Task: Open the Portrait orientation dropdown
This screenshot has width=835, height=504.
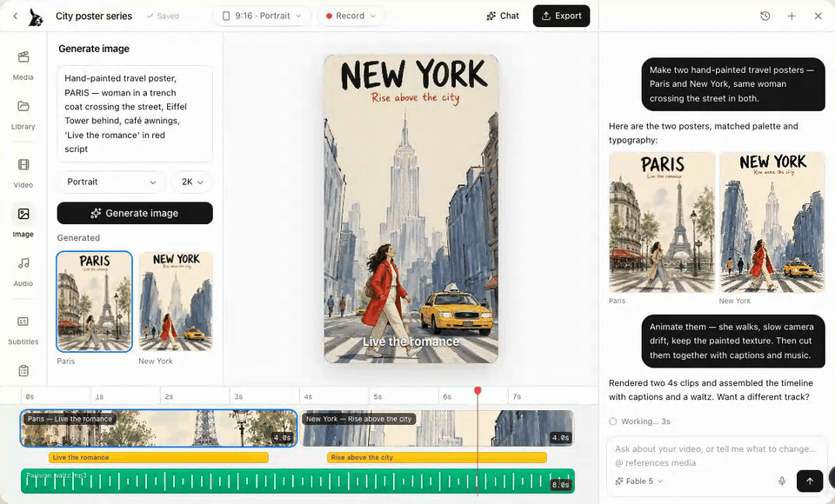Action: point(111,182)
